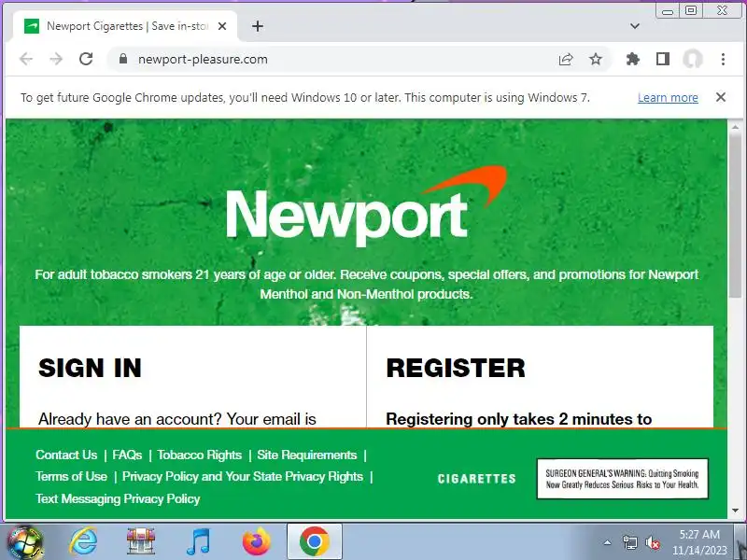Open the muted volume tray icon
The image size is (747, 560).
click(x=652, y=542)
